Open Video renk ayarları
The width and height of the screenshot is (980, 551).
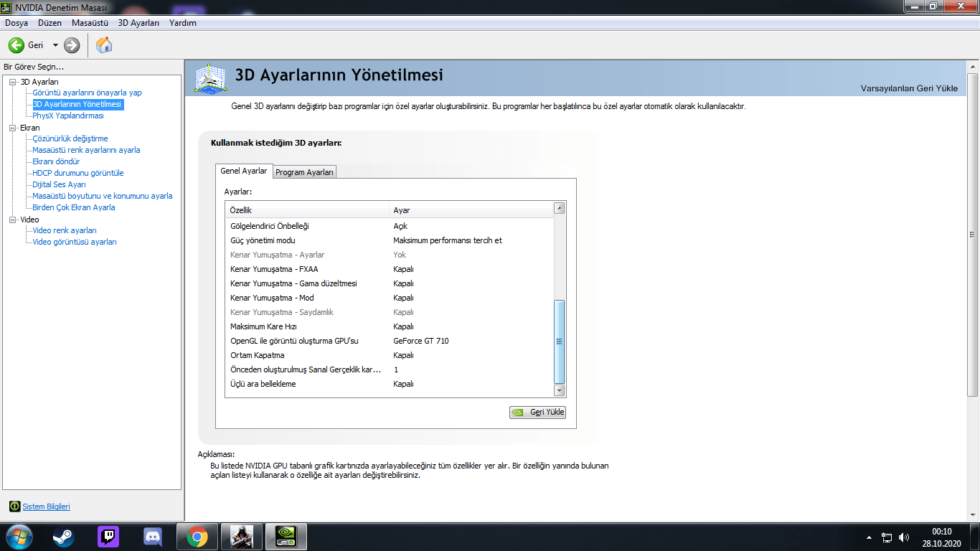coord(65,230)
